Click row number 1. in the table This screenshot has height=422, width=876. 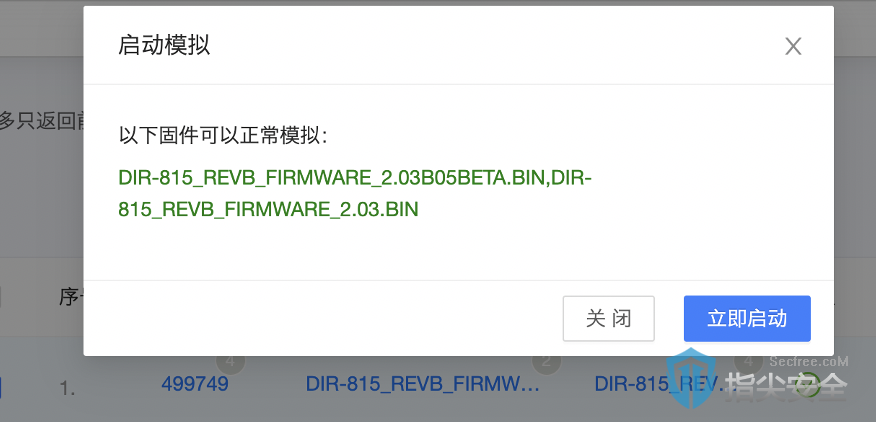pyautogui.click(x=68, y=388)
